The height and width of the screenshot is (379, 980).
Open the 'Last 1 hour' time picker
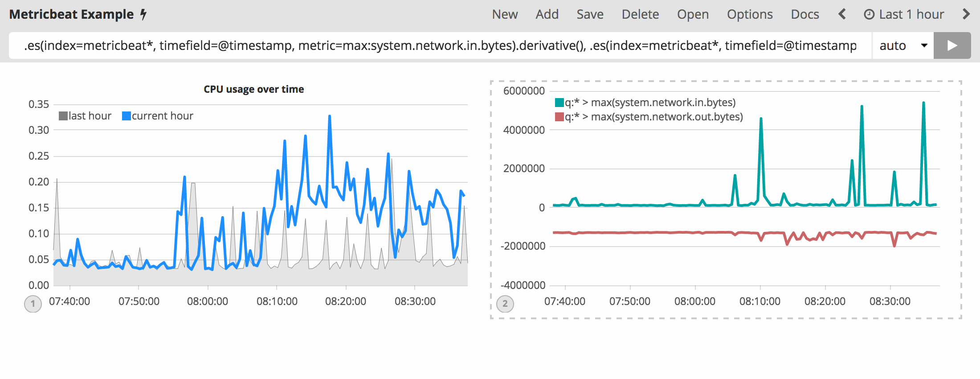(911, 14)
